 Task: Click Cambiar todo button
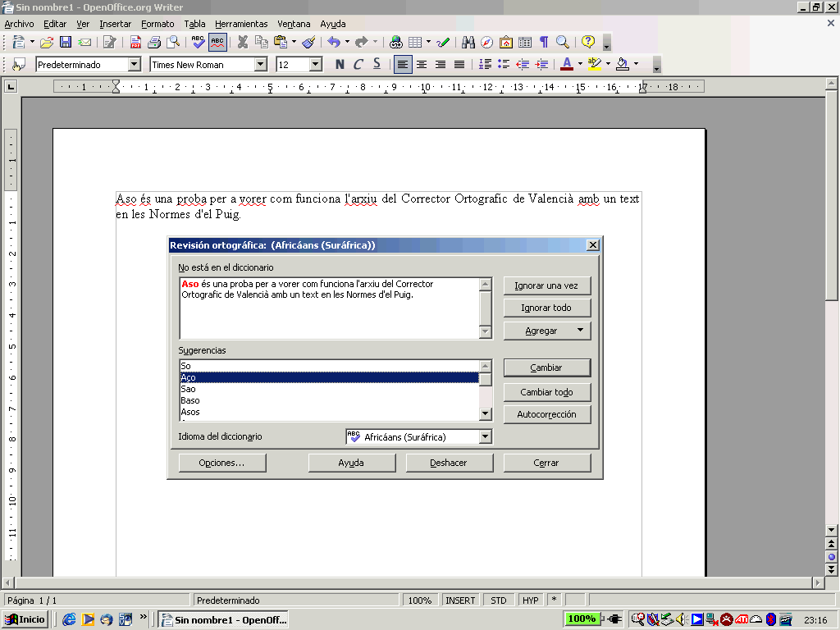coord(547,392)
